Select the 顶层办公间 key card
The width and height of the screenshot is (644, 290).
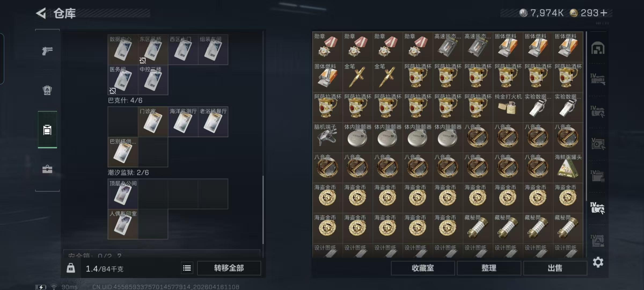(123, 194)
